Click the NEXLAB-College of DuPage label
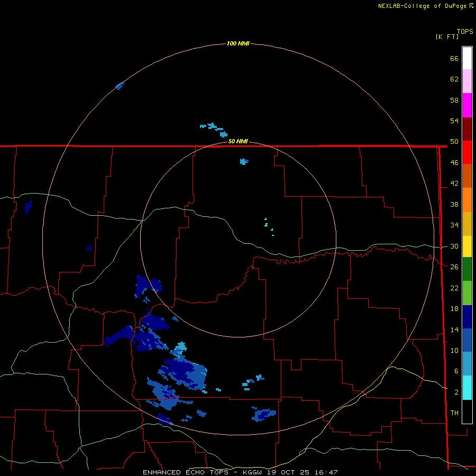Image resolution: width=476 pixels, height=476 pixels. pos(423,6)
